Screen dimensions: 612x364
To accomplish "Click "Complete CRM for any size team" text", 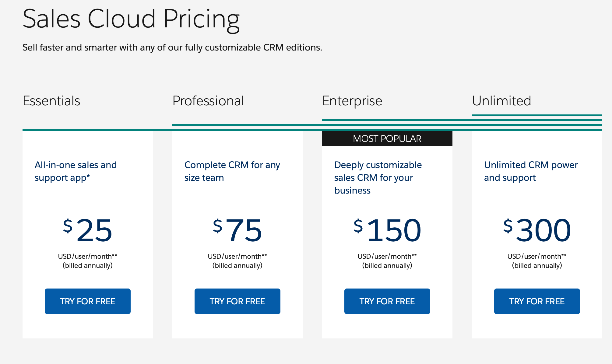I will pos(232,171).
